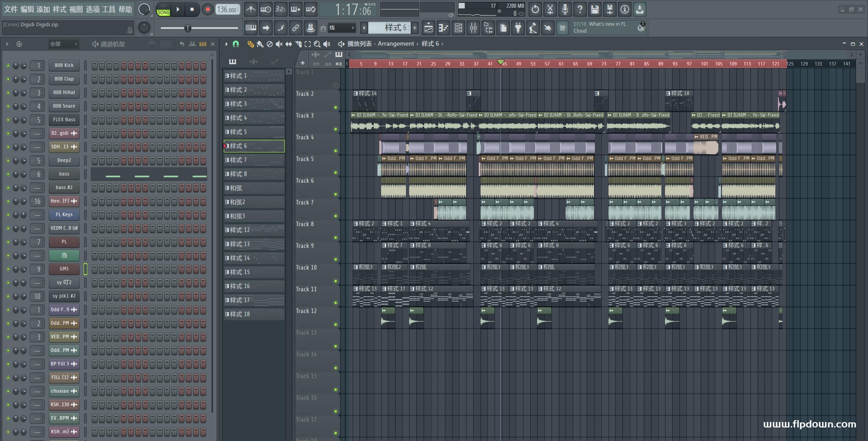Mute Track 5 with its green light
Viewport: 868px width, 441px height.
[335, 173]
